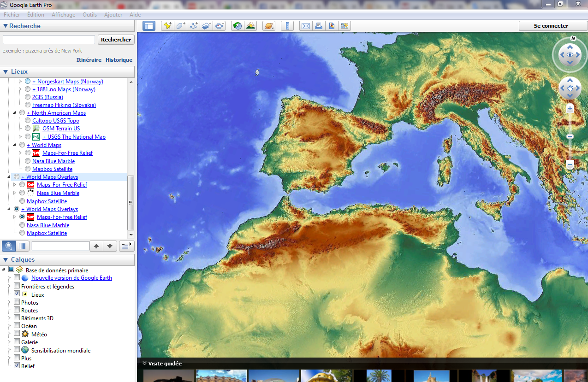Click the zoom out minus button
588x382 pixels.
(570, 164)
